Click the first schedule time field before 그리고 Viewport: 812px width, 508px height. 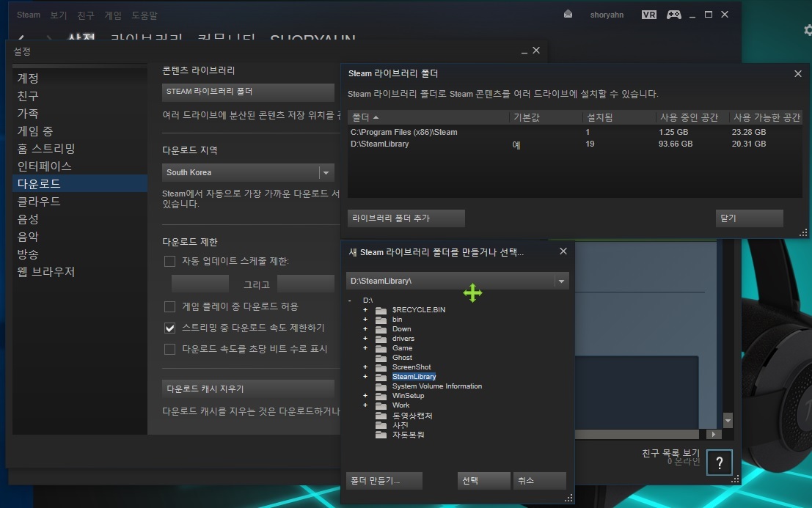coord(200,284)
